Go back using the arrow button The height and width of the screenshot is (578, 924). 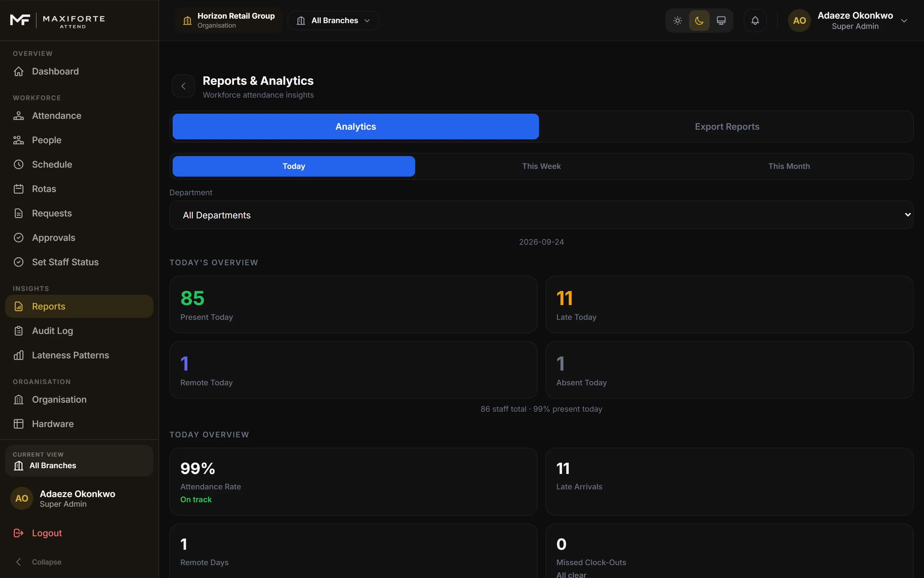coord(183,86)
